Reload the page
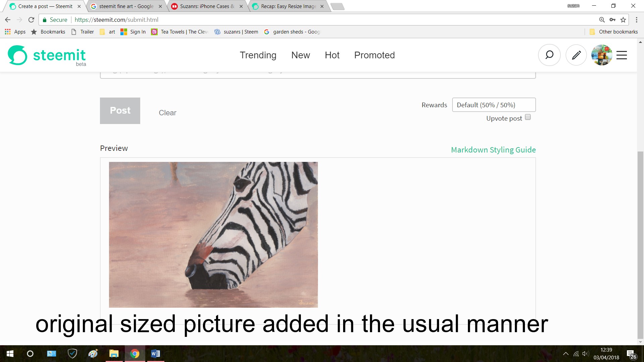 [31, 20]
